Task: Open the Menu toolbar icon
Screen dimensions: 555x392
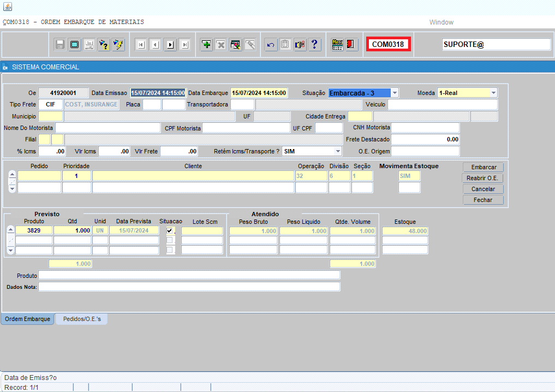Action: [337, 45]
